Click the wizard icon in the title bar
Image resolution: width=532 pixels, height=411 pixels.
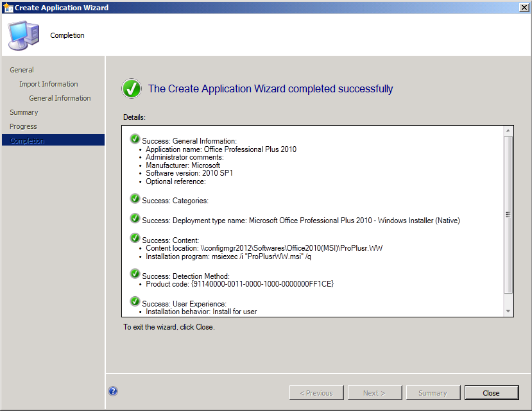pyautogui.click(x=8, y=7)
